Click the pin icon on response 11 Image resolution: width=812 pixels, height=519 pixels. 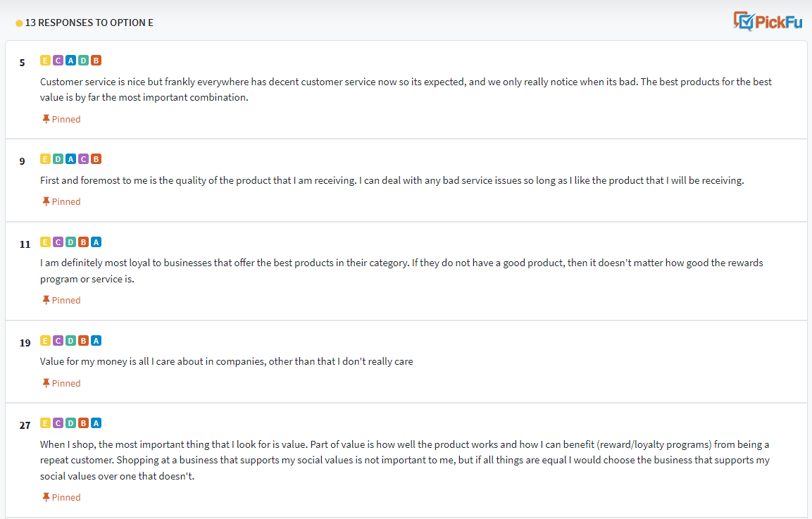[46, 300]
